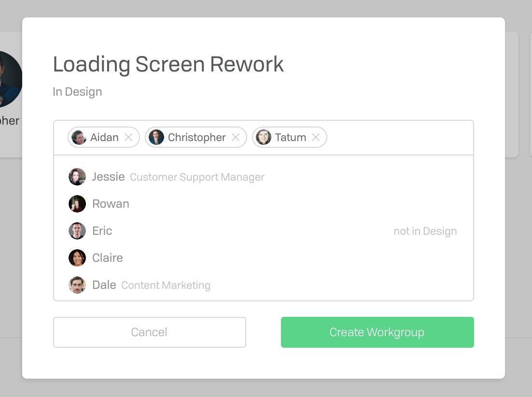This screenshot has height=397, width=532.
Task: Remove Tatum from the selected members
Action: [316, 138]
